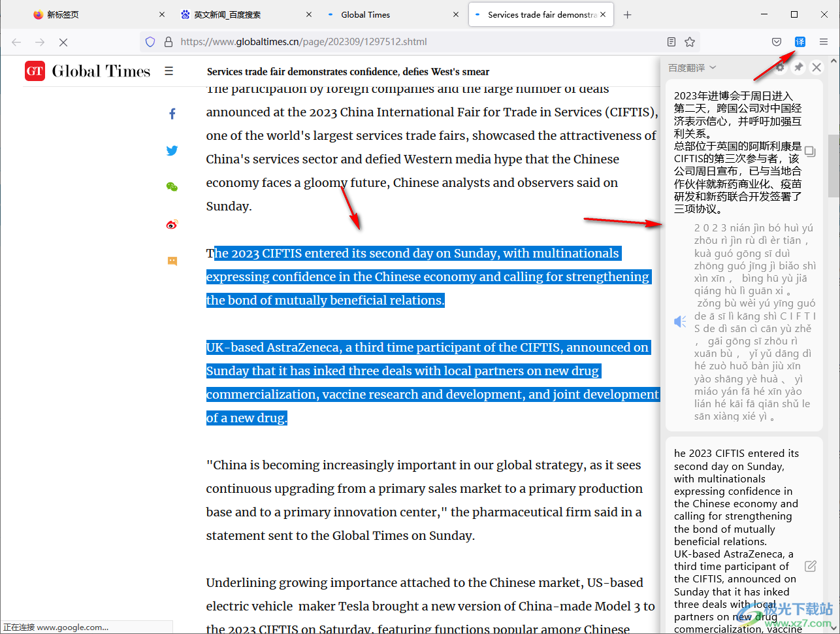The width and height of the screenshot is (840, 634).
Task: Edit the original English source text
Action: click(x=811, y=566)
